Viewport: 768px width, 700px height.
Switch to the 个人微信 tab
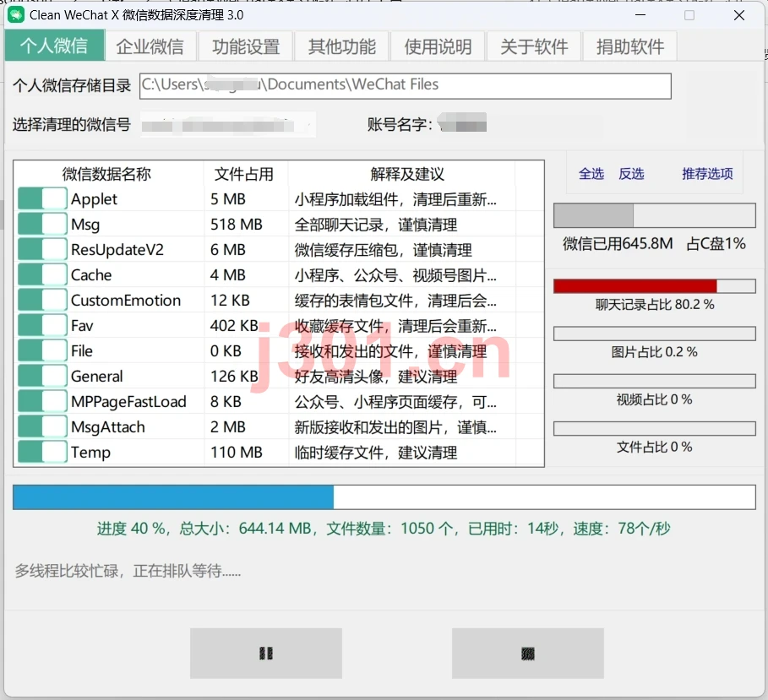(55, 46)
